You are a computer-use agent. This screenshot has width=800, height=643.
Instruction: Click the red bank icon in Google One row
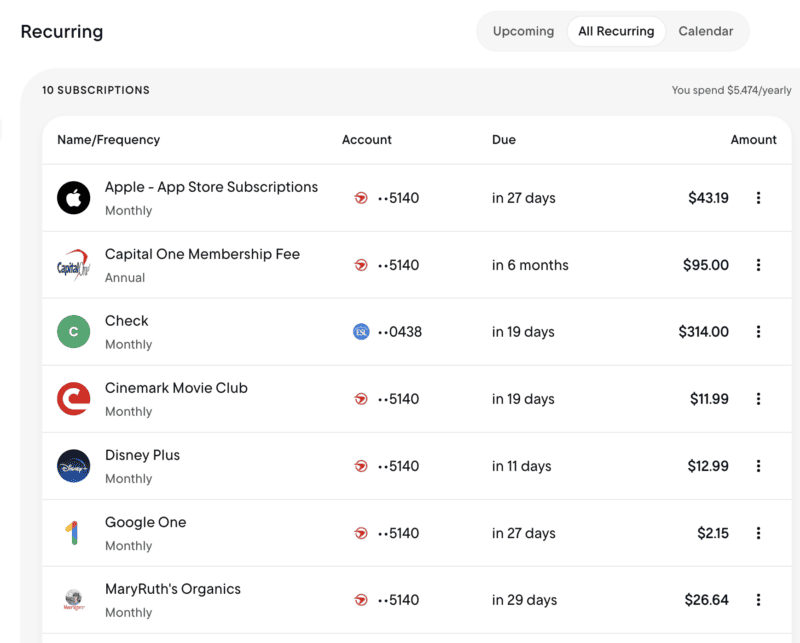click(x=361, y=533)
